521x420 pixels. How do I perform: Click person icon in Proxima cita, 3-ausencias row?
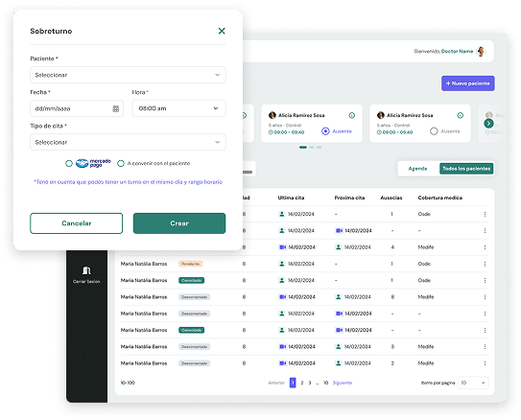pos(339,346)
